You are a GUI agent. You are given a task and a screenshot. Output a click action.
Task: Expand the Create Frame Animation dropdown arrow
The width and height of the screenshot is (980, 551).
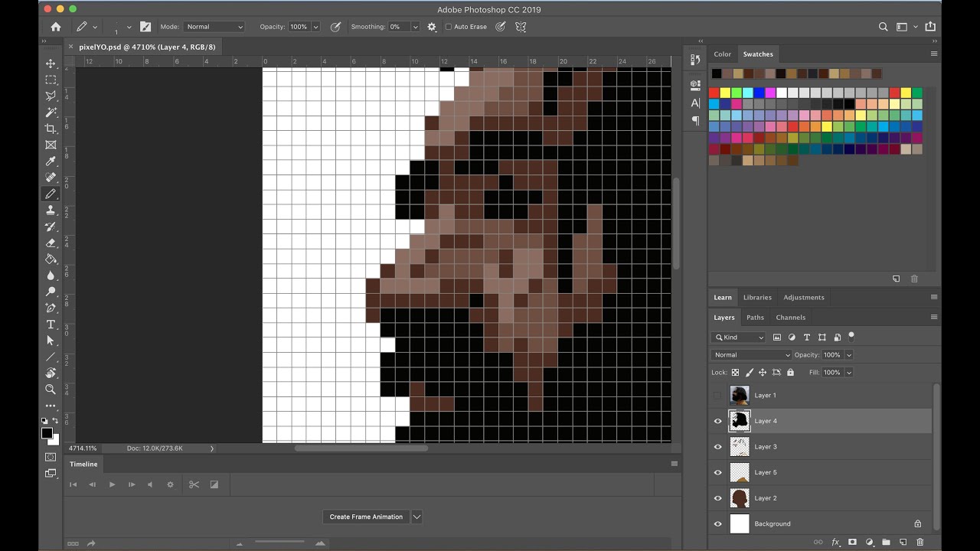(416, 517)
